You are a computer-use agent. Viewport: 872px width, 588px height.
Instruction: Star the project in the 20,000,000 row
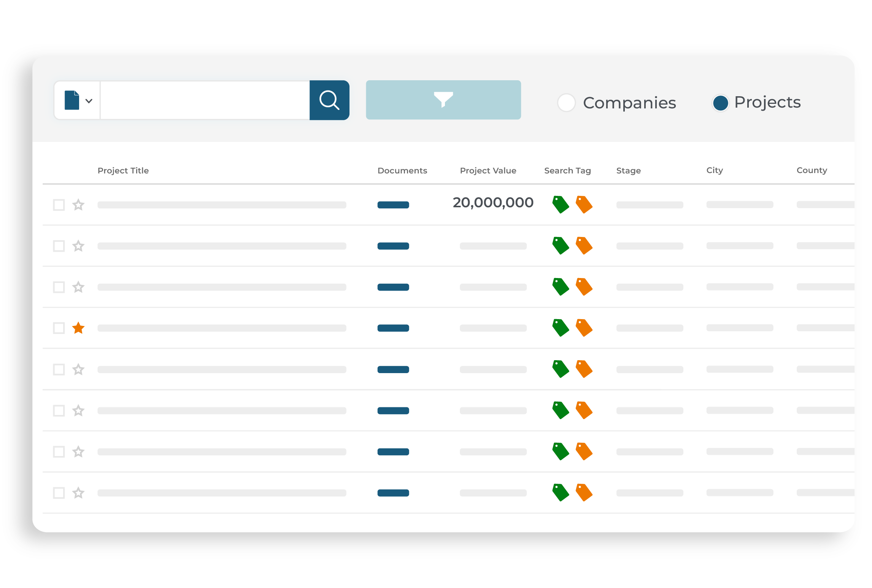[78, 205]
